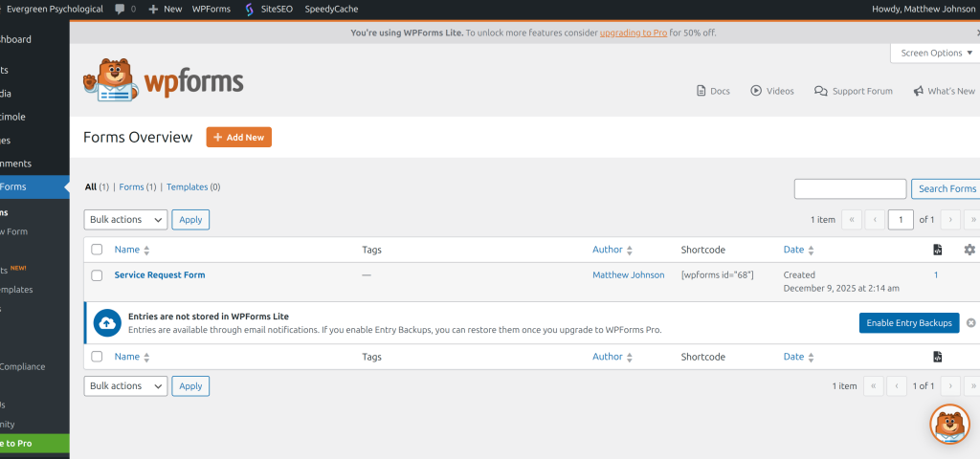Open Howdy, Matthew Johnson account menu
Screen dimensions: 980x459
coord(924,10)
